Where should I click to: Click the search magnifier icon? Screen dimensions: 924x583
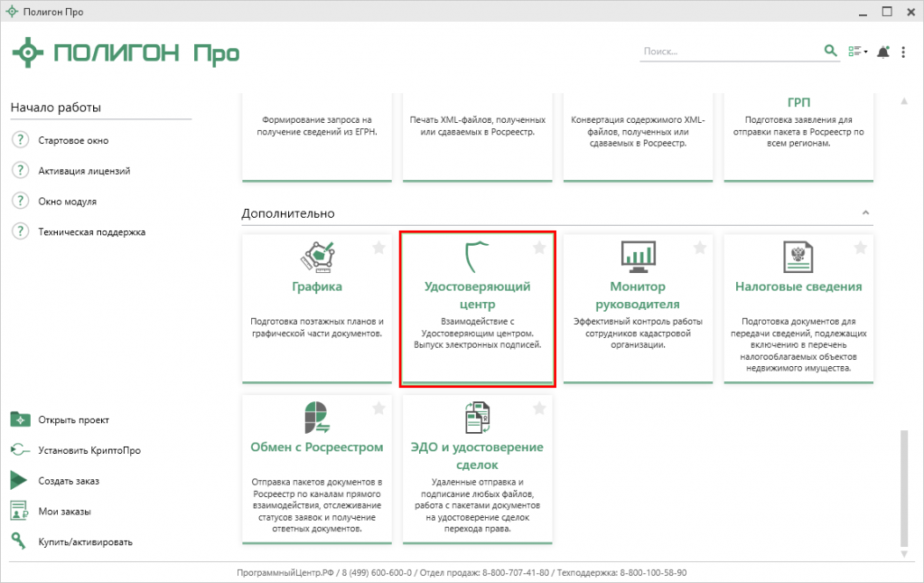pos(830,51)
